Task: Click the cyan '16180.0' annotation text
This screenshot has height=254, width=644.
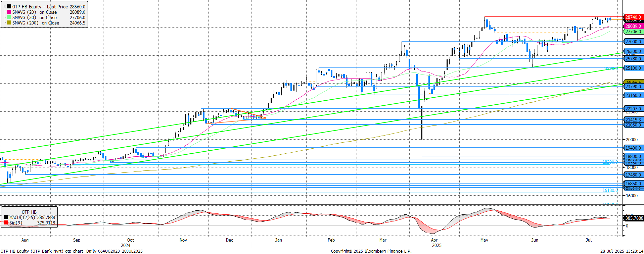Action: click(610, 190)
